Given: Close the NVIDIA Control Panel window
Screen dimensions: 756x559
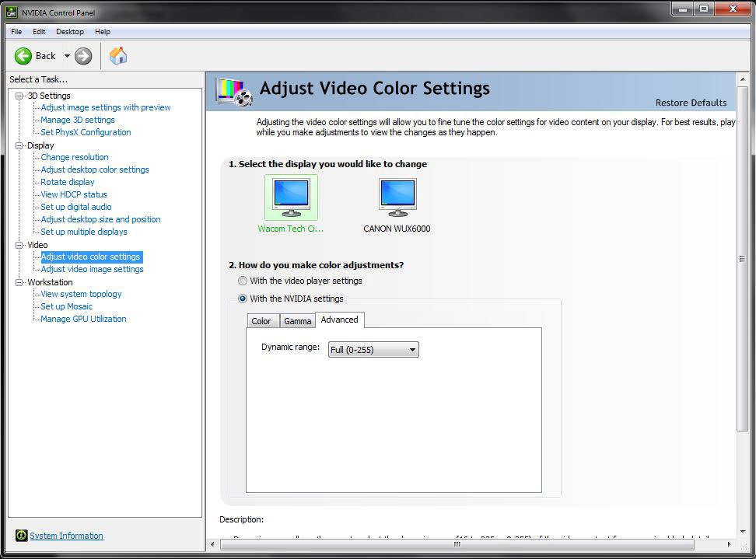Looking at the screenshot, I should 733,9.
